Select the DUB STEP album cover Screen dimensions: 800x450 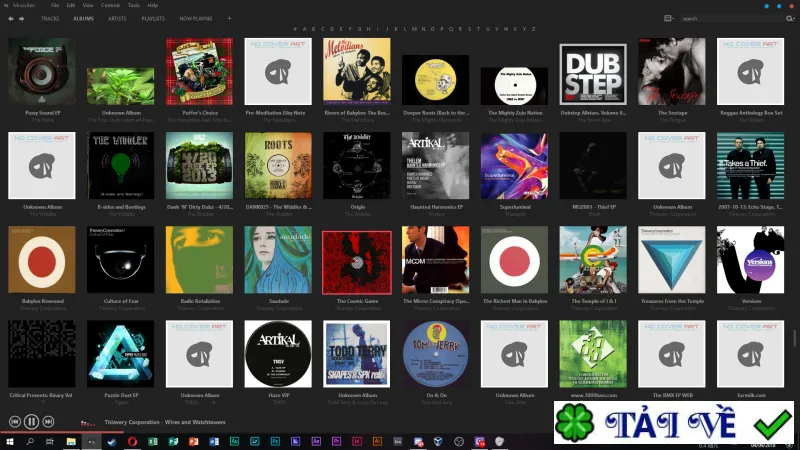click(593, 74)
